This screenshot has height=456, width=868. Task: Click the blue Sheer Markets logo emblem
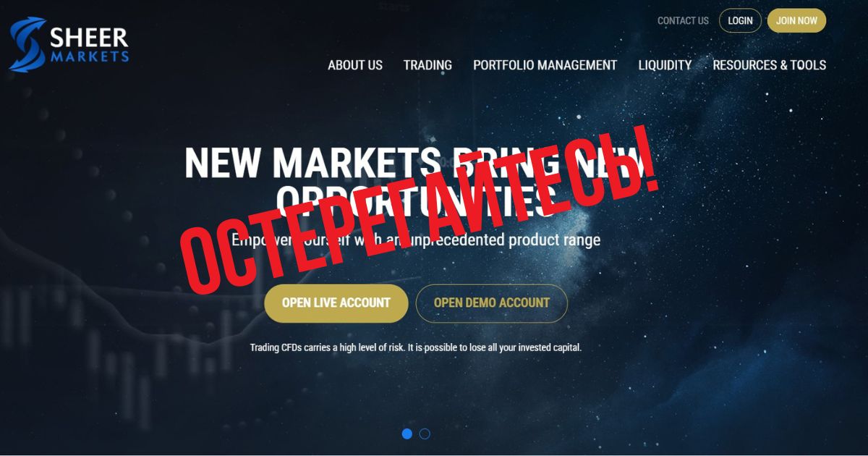27,44
